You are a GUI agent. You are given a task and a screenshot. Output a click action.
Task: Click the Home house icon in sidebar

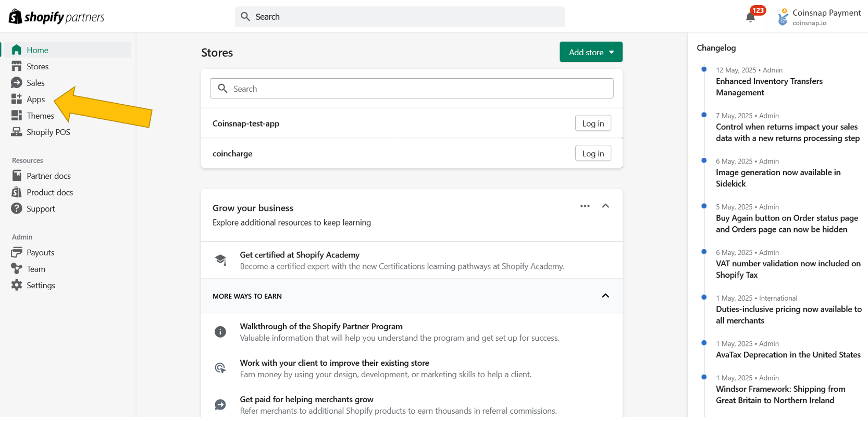(x=17, y=50)
